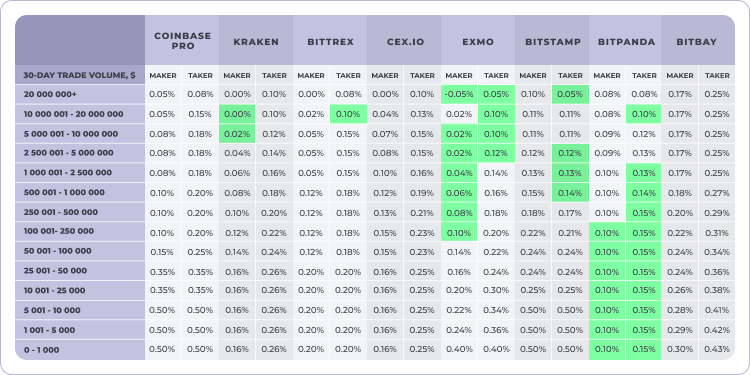Click the BITPANDA header cell
Viewport: 750px width, 375px height.
pos(625,41)
